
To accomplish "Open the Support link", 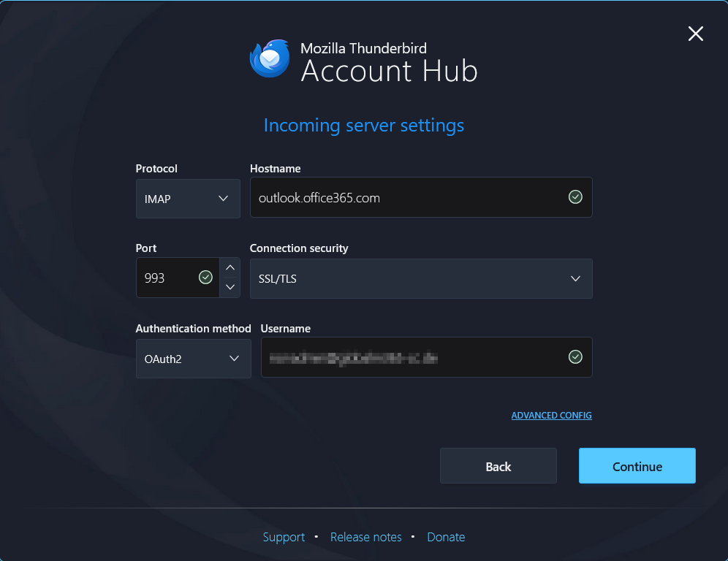I will pyautogui.click(x=284, y=537).
